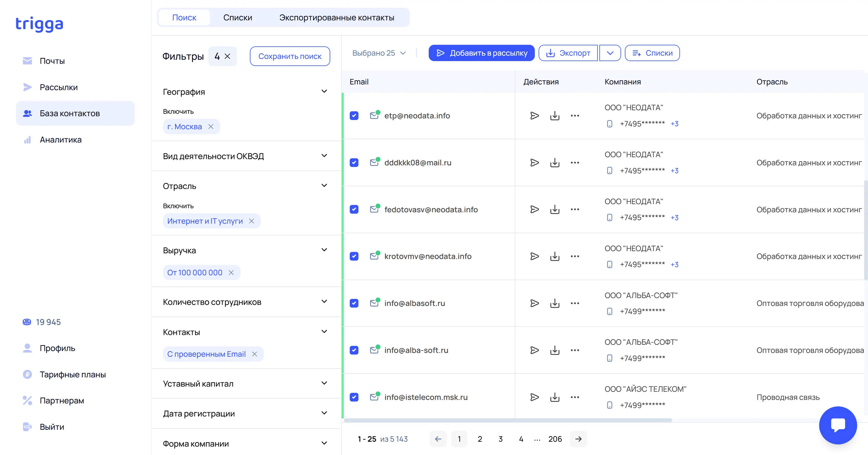868x455 pixels.
Task: Click download icon for dddkkk08@mail.ru row
Action: tap(555, 162)
